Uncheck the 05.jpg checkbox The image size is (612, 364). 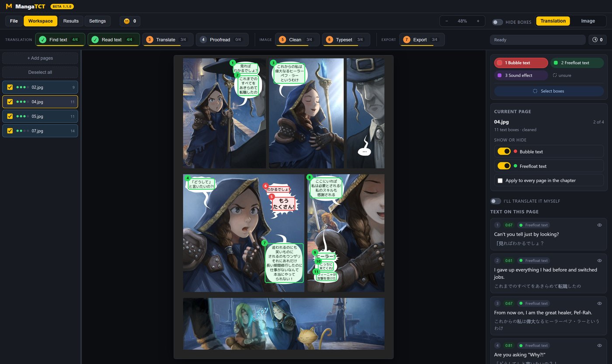click(x=10, y=116)
